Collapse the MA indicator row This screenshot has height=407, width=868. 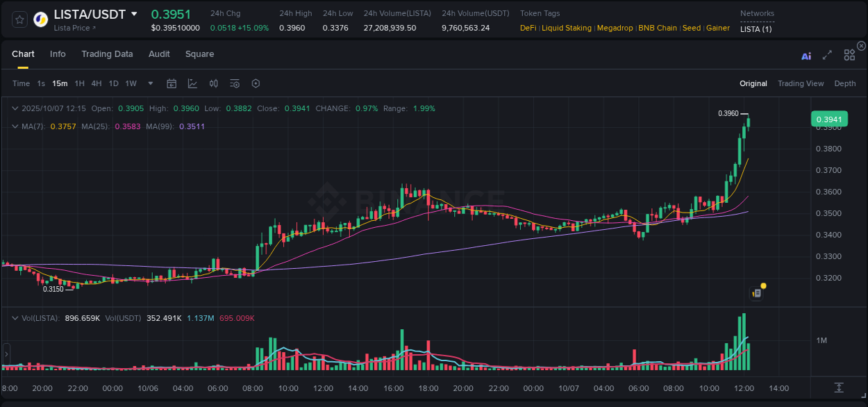point(15,126)
